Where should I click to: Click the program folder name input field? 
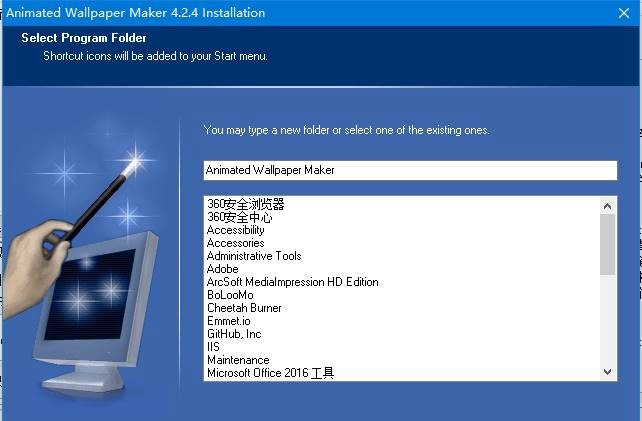coord(410,170)
